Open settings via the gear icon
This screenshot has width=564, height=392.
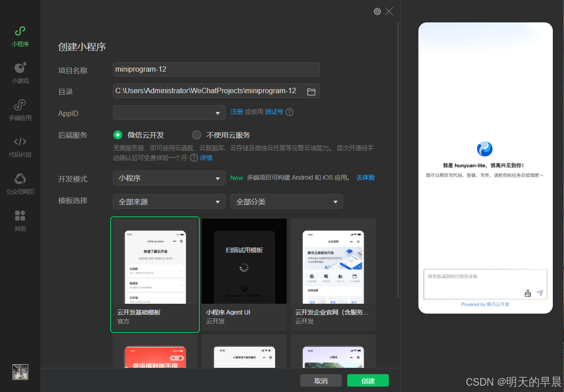[x=377, y=12]
